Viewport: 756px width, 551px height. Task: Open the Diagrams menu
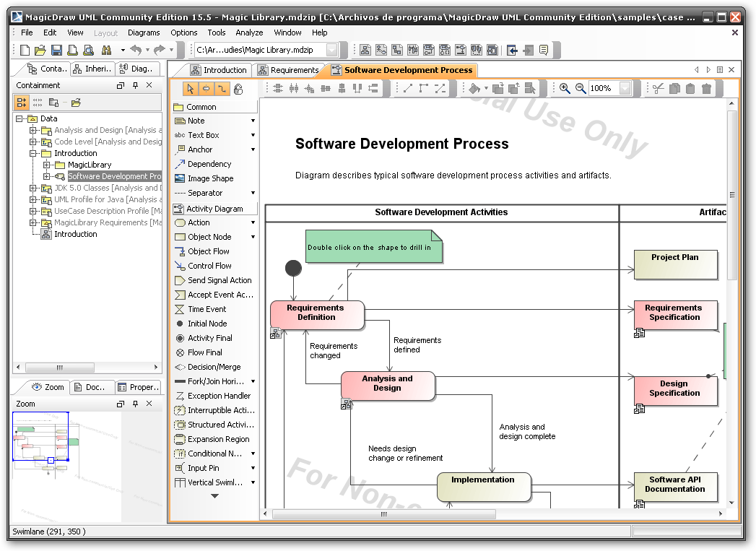pos(144,32)
